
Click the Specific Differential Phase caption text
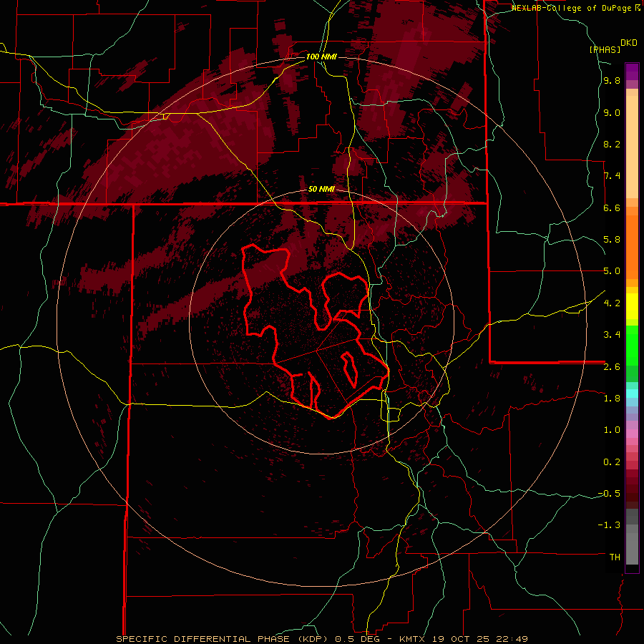pyautogui.click(x=322, y=639)
